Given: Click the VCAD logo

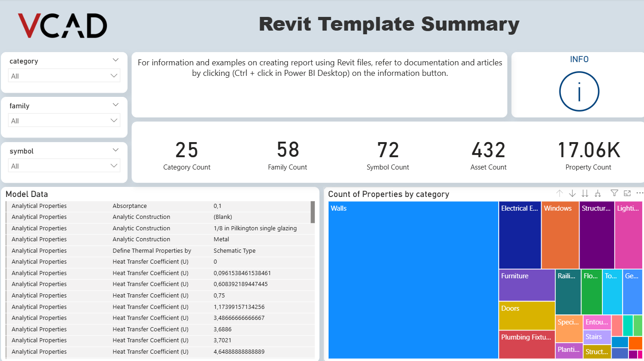Looking at the screenshot, I should (x=62, y=26).
